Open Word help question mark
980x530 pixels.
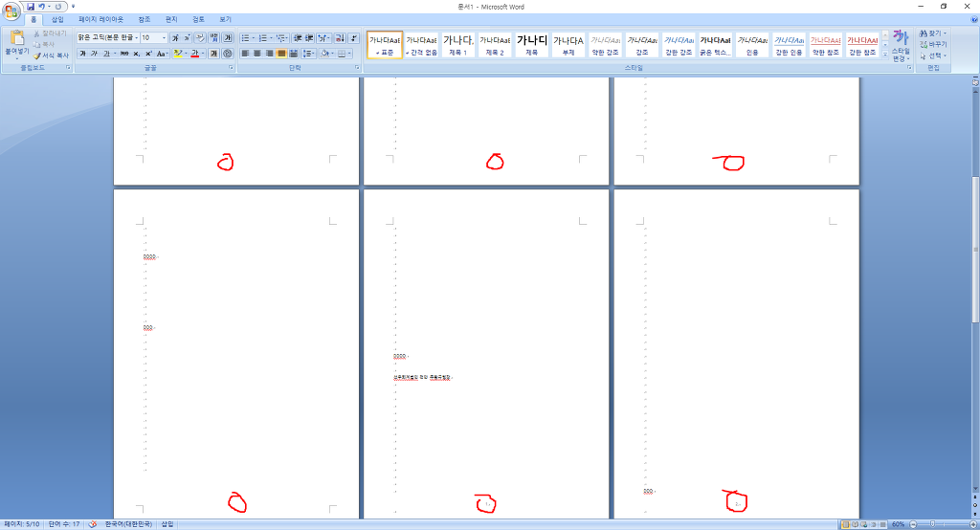973,19
